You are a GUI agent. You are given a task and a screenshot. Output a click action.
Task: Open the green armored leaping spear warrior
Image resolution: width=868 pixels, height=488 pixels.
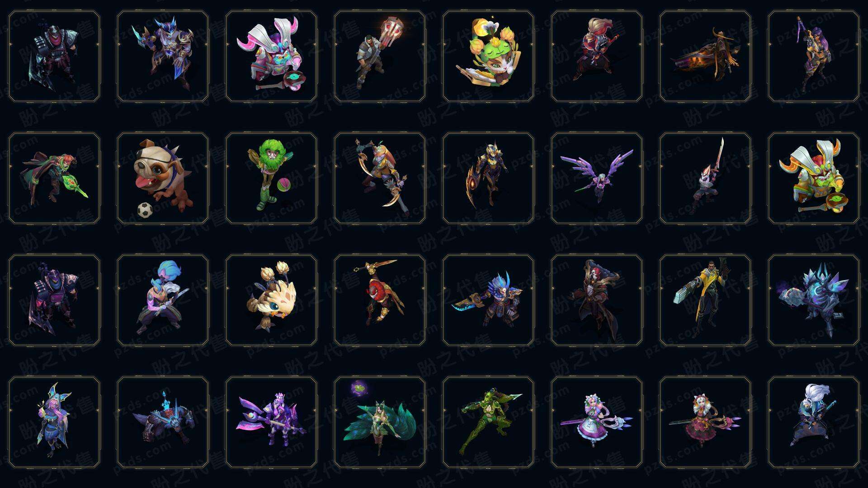488,422
